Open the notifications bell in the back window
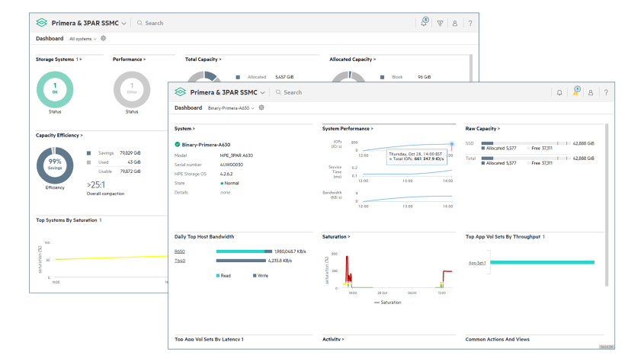This screenshot has width=644, height=362. click(x=424, y=22)
